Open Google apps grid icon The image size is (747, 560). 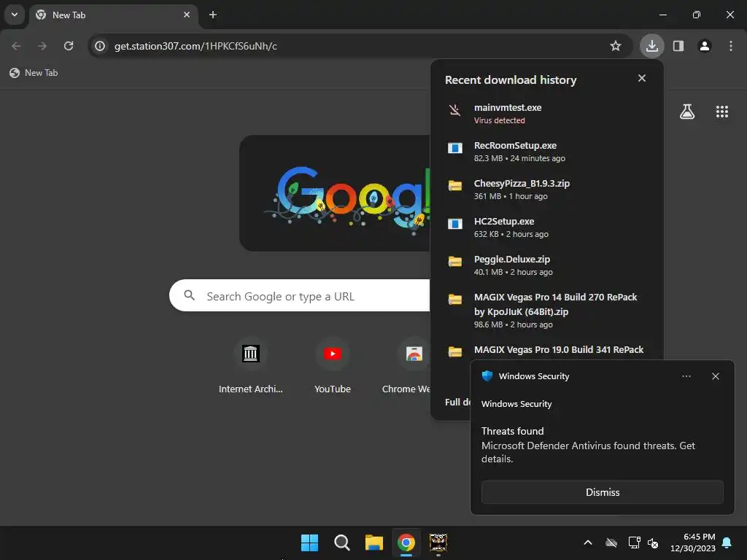coord(721,112)
